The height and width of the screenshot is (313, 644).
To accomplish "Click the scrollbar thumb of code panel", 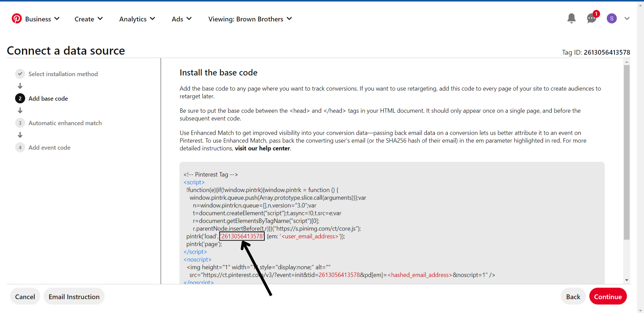I will (x=627, y=152).
